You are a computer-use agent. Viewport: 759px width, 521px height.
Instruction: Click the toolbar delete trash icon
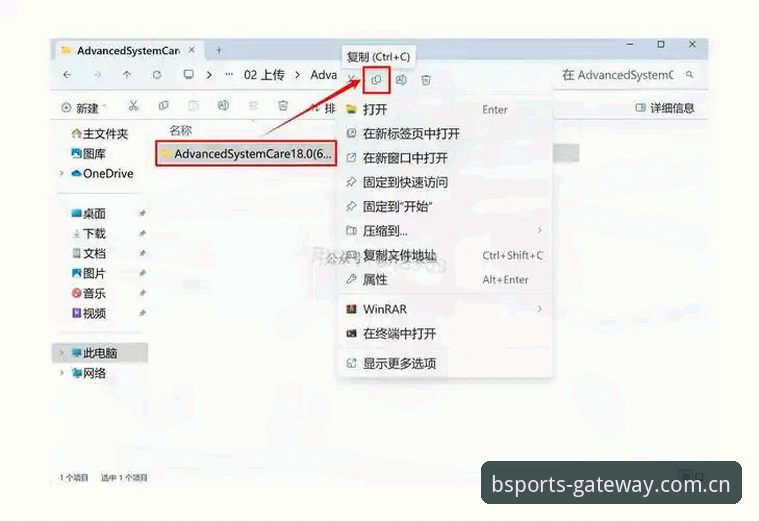[283, 106]
